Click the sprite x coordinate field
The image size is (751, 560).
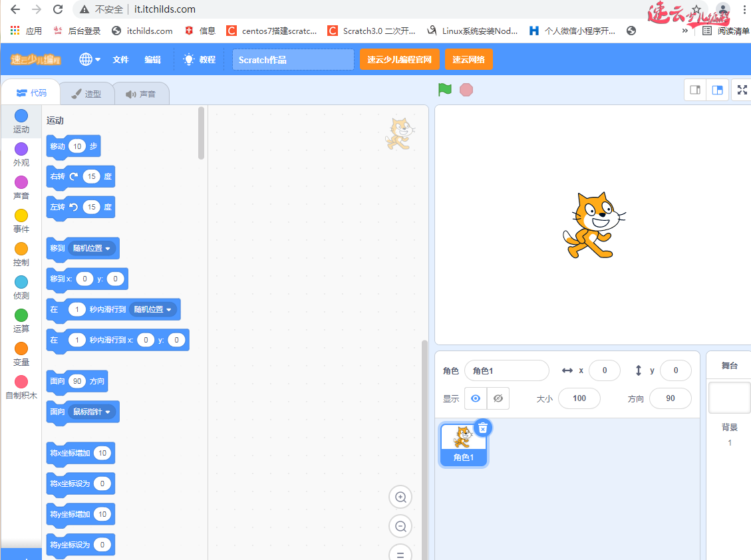[605, 370]
